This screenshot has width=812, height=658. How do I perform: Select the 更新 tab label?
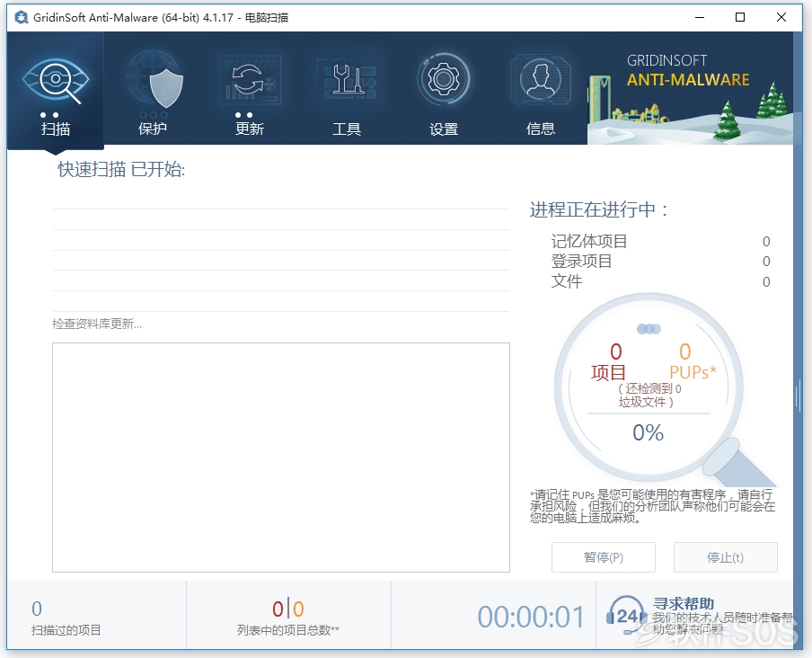click(250, 129)
